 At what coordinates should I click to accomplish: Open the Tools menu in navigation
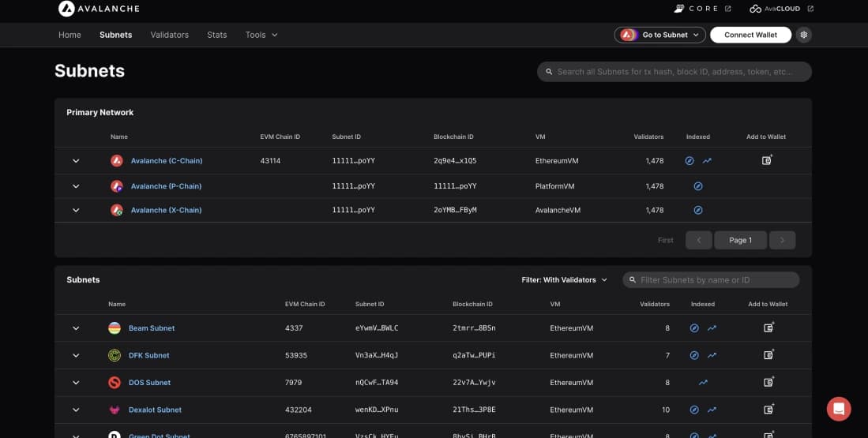click(x=261, y=35)
